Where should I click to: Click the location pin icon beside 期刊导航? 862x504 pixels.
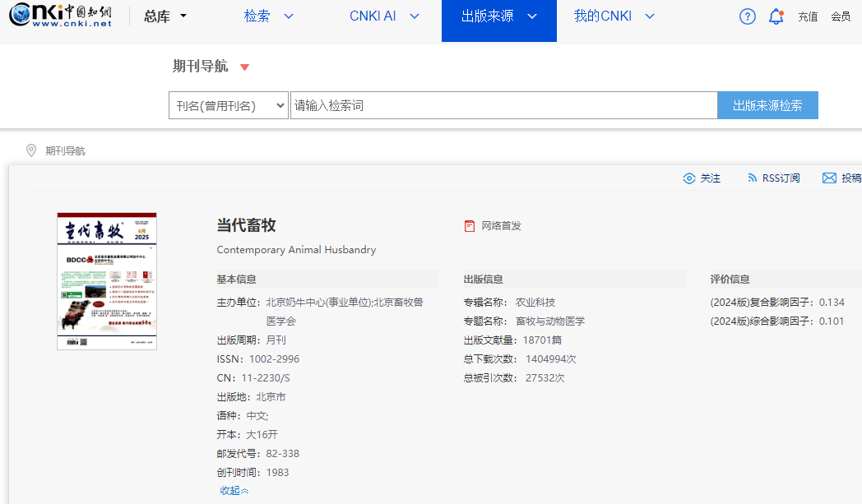(x=31, y=150)
